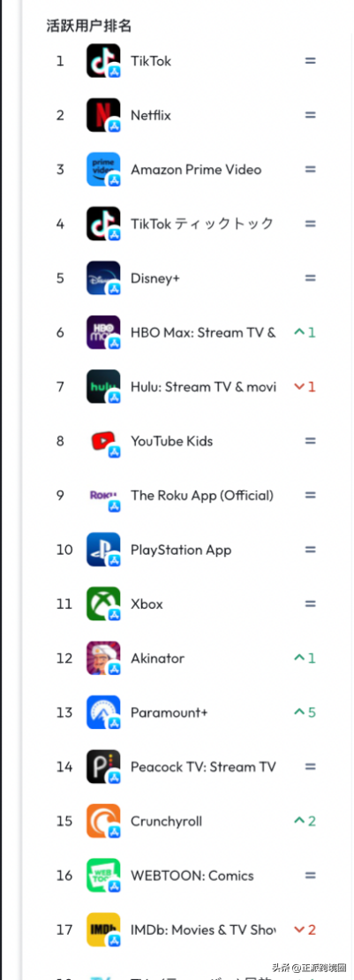The width and height of the screenshot is (354, 980).
Task: Select the Disney+ app icon
Action: 103,278
